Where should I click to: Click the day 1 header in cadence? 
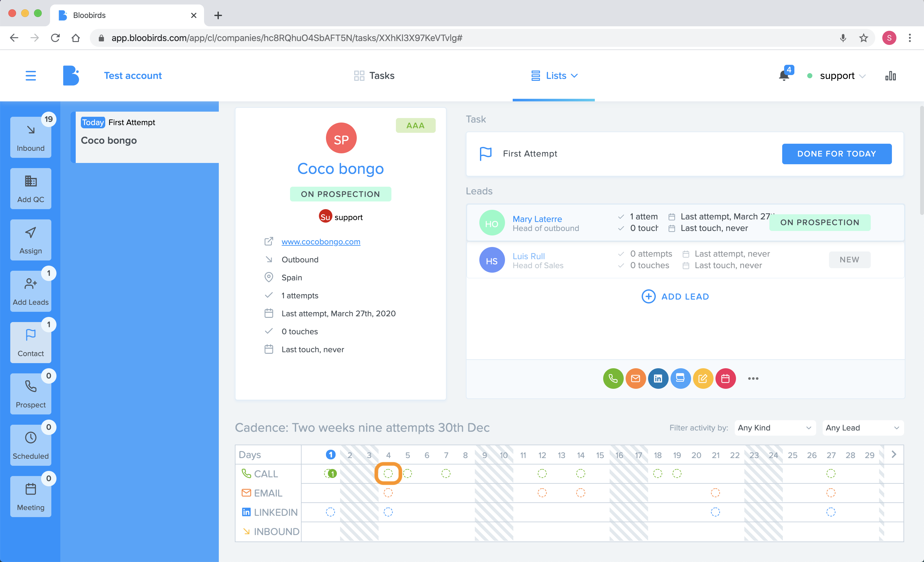coord(330,455)
